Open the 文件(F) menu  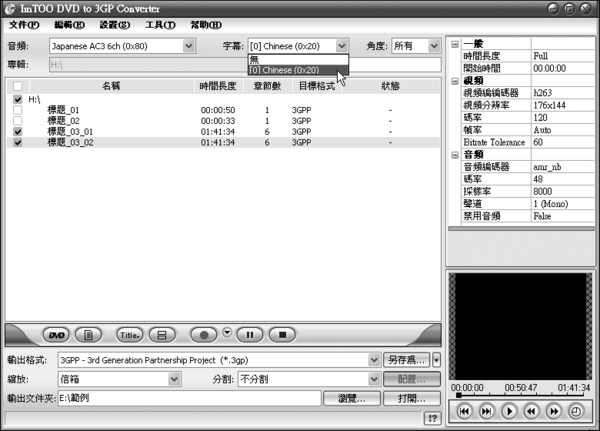pos(24,25)
